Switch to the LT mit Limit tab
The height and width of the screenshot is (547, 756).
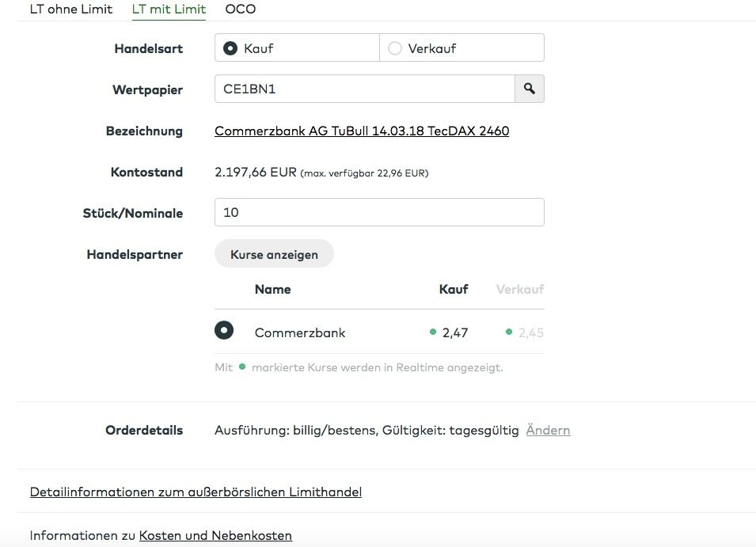[x=169, y=9]
